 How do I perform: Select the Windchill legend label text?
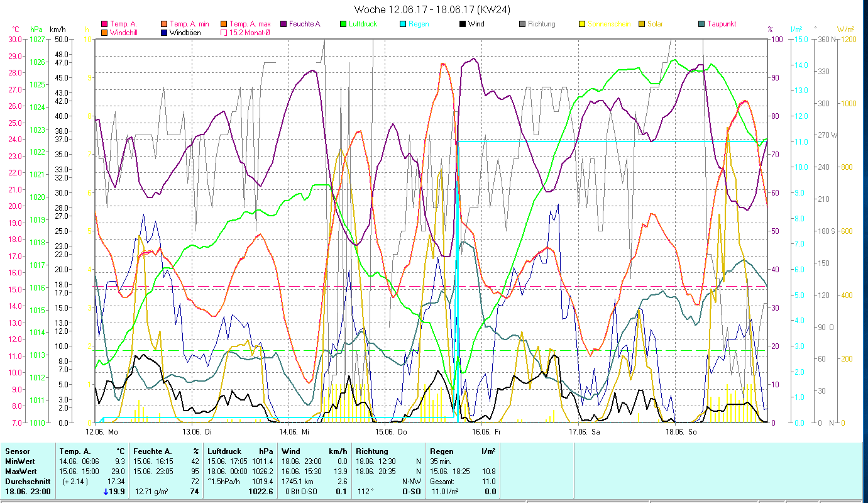point(125,33)
